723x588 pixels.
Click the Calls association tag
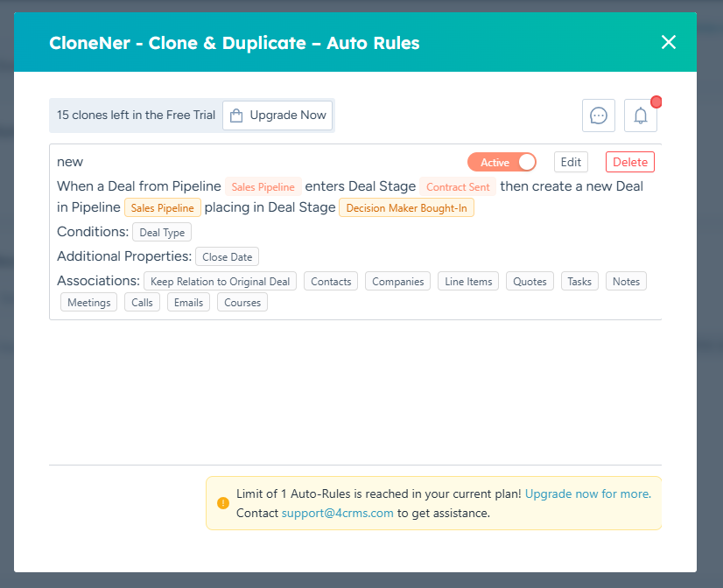click(142, 302)
